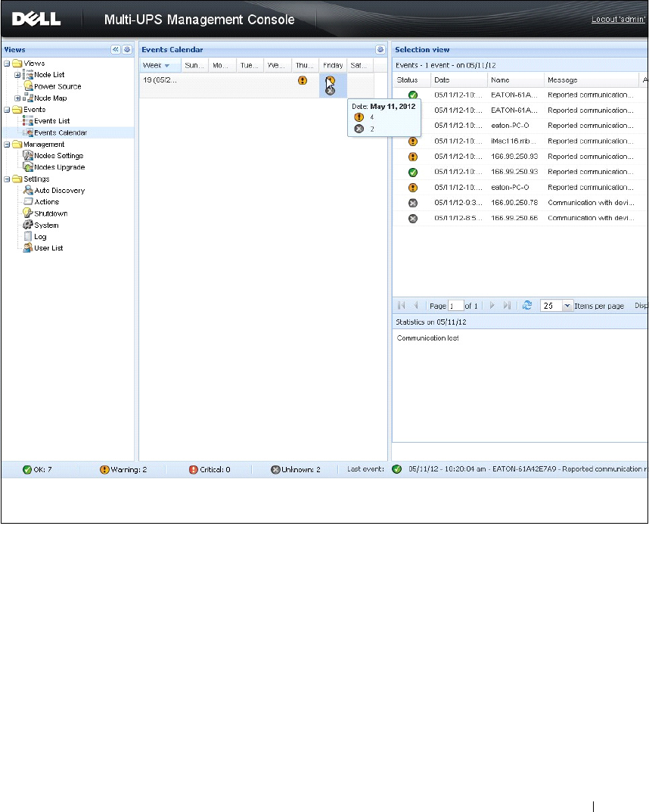Open Views panel settings gear icon

pos(127,50)
